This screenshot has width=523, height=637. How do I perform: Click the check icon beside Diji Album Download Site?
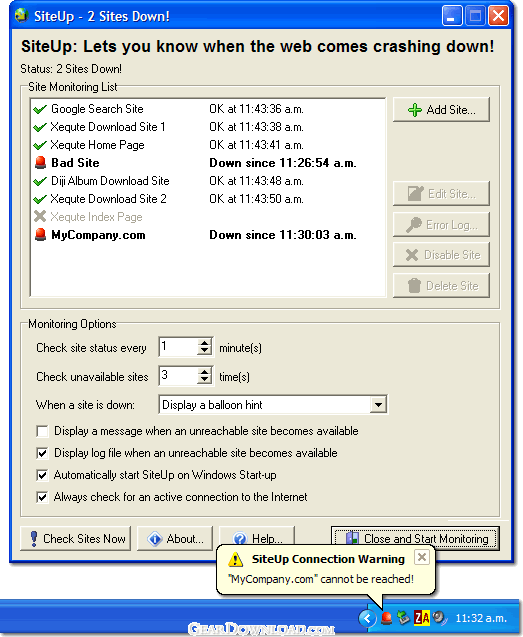point(40,181)
